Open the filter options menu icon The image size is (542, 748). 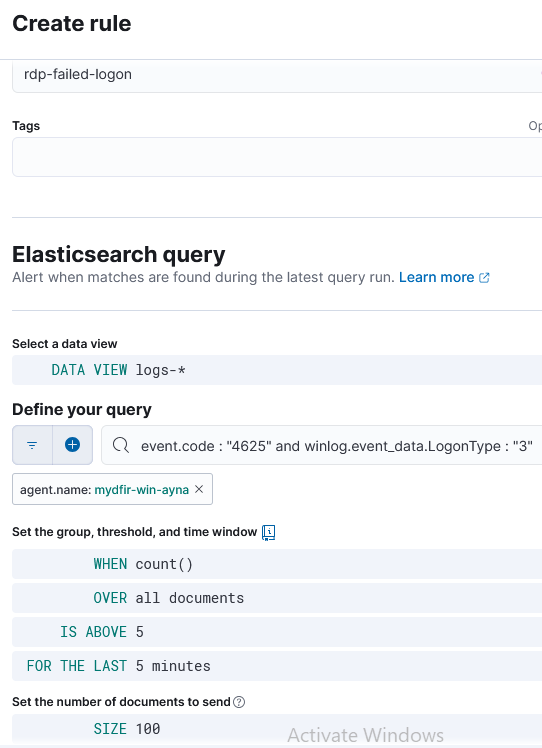(x=32, y=445)
